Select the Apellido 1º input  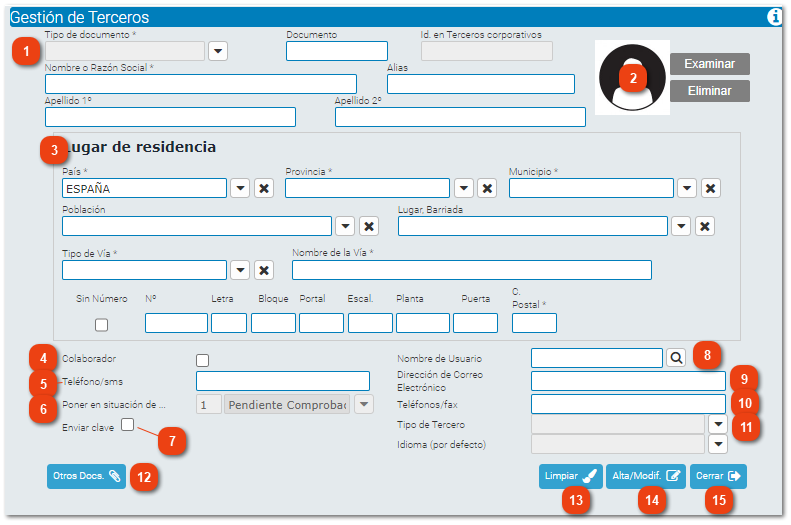point(171,117)
